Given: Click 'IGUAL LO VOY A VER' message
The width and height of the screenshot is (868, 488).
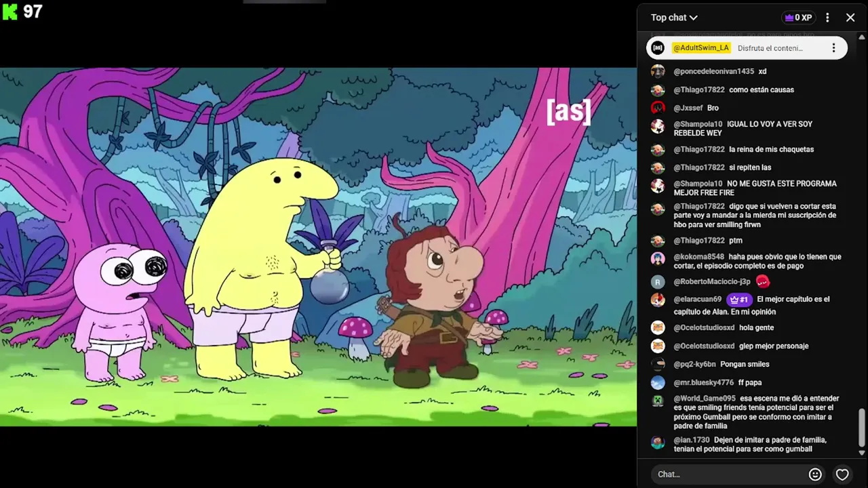Looking at the screenshot, I should [x=743, y=128].
